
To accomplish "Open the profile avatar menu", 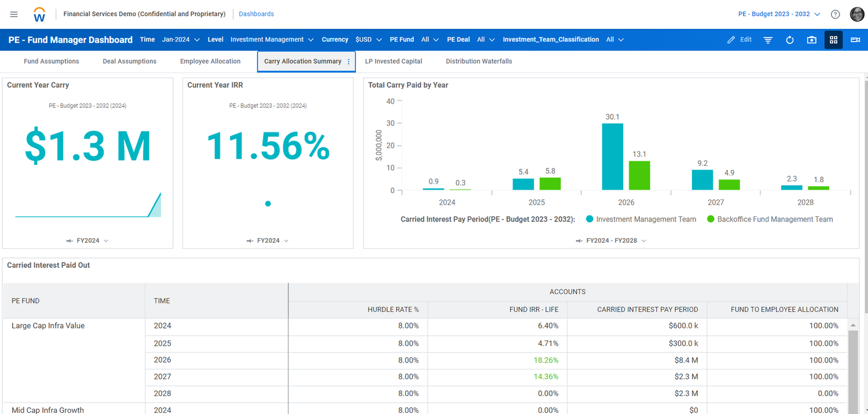I will coord(857,14).
